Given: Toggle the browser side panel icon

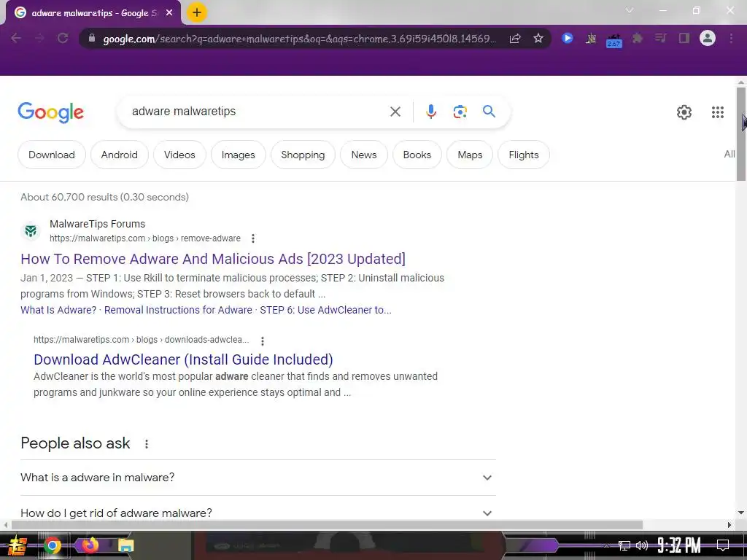Looking at the screenshot, I should tap(684, 38).
